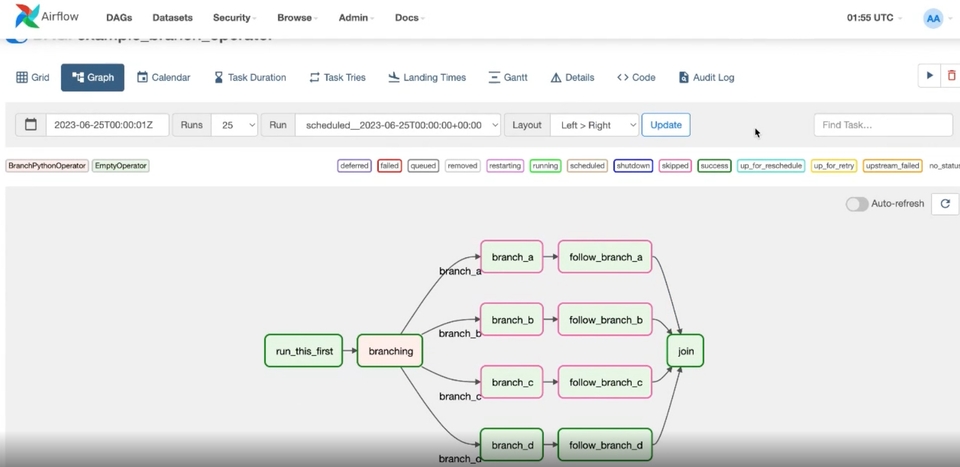The height and width of the screenshot is (467, 960).
Task: Click the Find Task search field
Action: (883, 125)
